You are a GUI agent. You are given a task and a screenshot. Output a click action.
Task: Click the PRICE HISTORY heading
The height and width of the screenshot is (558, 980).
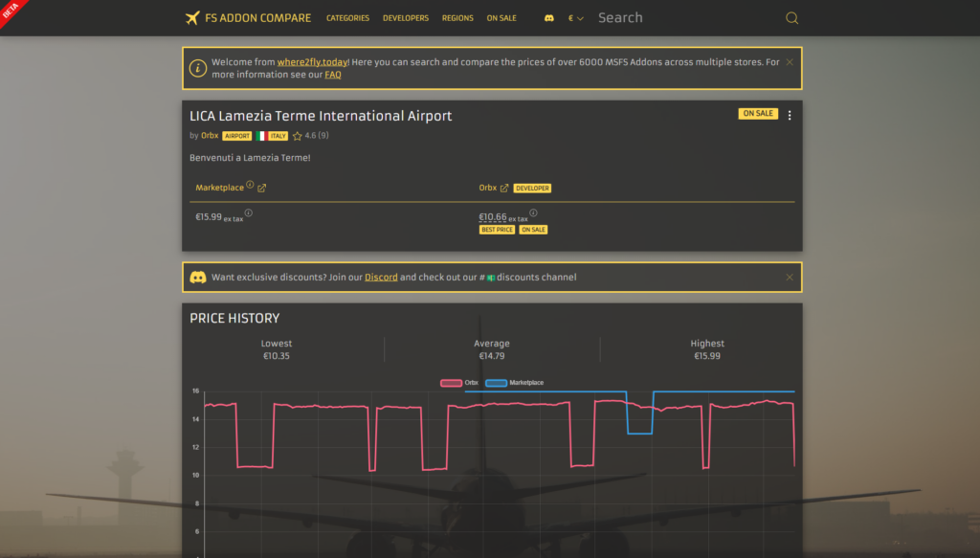click(x=234, y=318)
